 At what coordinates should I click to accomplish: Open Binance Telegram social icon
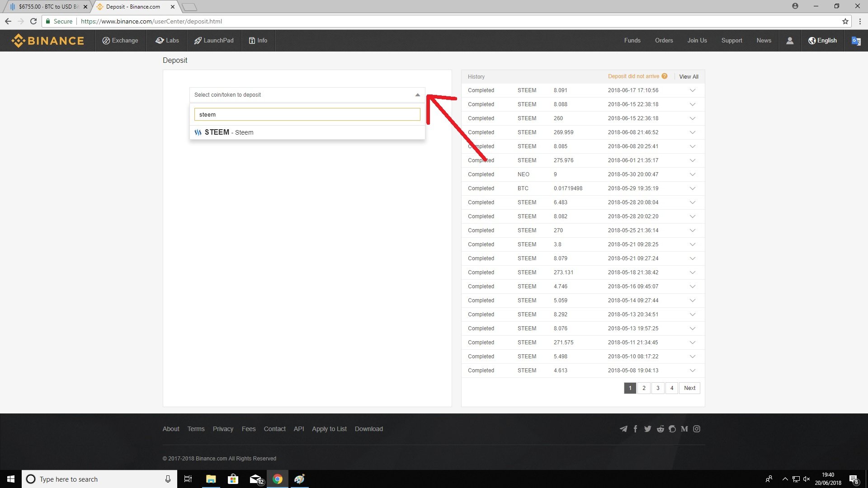[623, 429]
